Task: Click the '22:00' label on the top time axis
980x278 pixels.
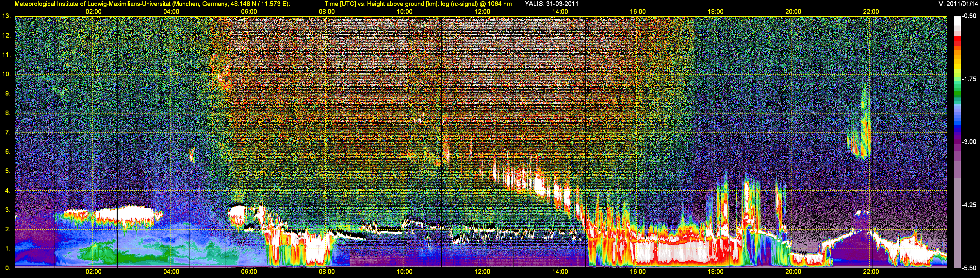Action: point(871,12)
